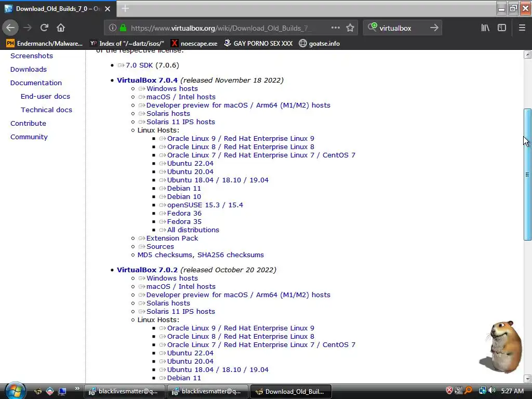This screenshot has height=399, width=532.
Task: Download 7.0.2 Windows hosts
Action: [x=172, y=278]
